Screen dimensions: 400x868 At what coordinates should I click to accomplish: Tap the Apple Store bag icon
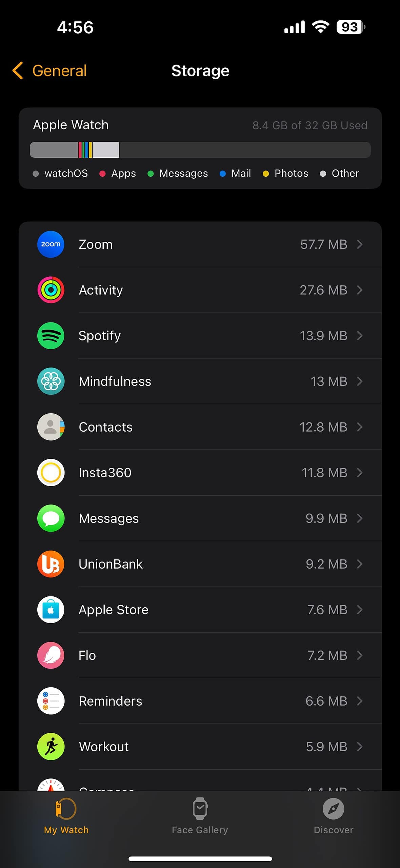[51, 610]
